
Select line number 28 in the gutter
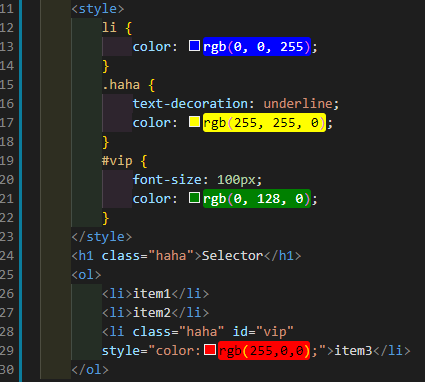click(x=7, y=332)
